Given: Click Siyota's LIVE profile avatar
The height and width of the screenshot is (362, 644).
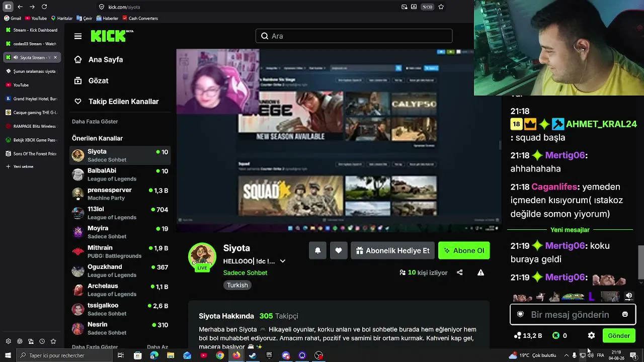Looking at the screenshot, I should pos(202,257).
